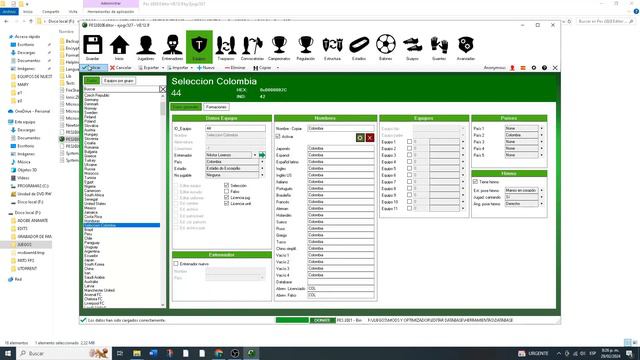The height and width of the screenshot is (360, 640).
Task: Select Argentina in the team list
Action: point(91,251)
